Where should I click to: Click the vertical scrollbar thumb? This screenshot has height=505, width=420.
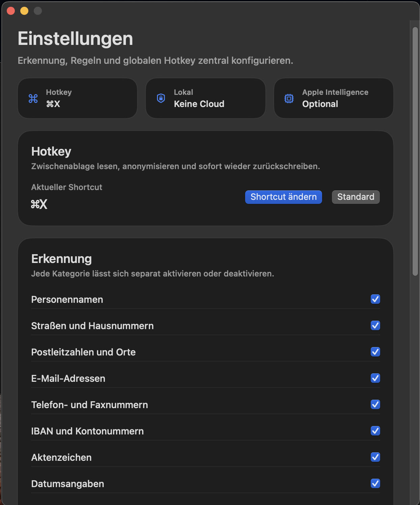point(415,152)
